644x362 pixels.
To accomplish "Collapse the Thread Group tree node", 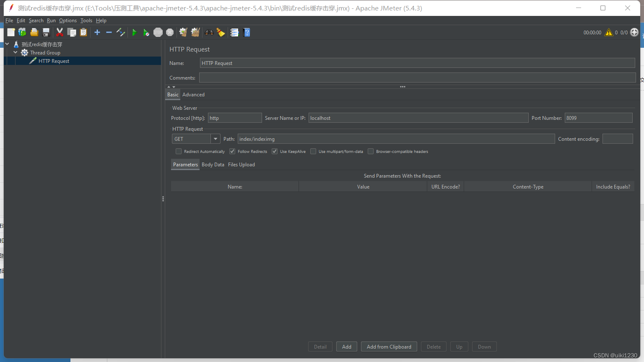I will (x=16, y=52).
